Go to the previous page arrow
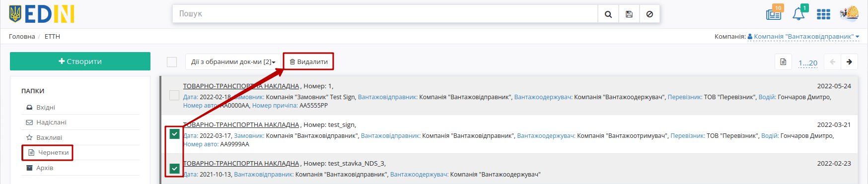 tap(833, 62)
